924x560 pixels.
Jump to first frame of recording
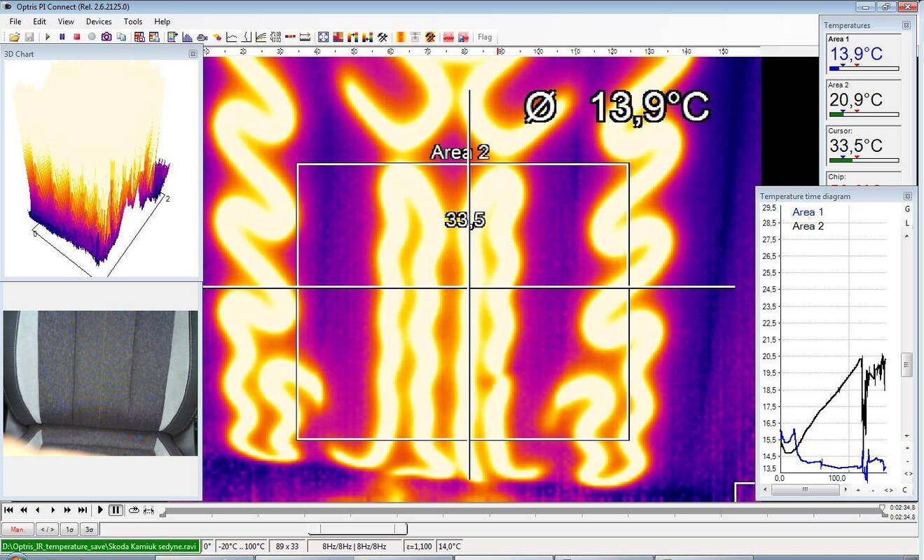(x=9, y=510)
